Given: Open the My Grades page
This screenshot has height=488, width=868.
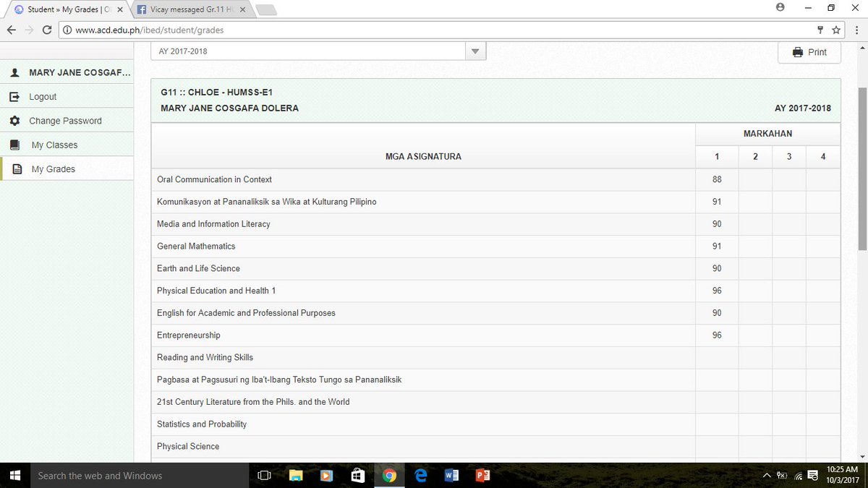Looking at the screenshot, I should pos(54,168).
